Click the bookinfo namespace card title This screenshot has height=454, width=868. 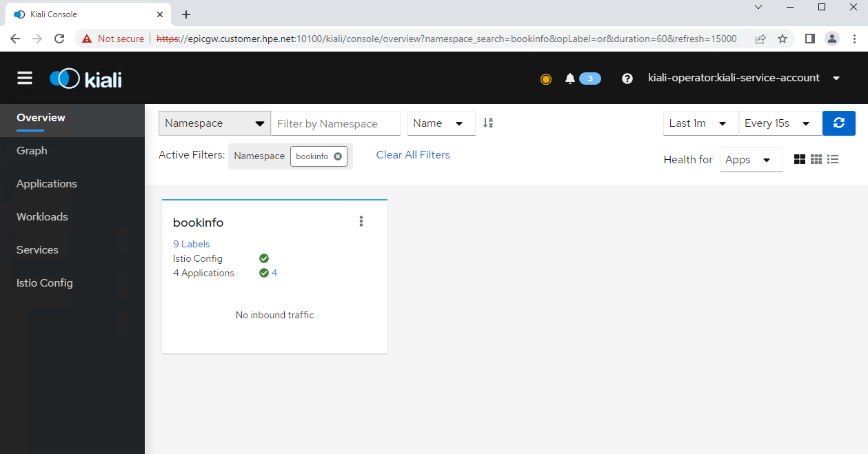(x=198, y=223)
